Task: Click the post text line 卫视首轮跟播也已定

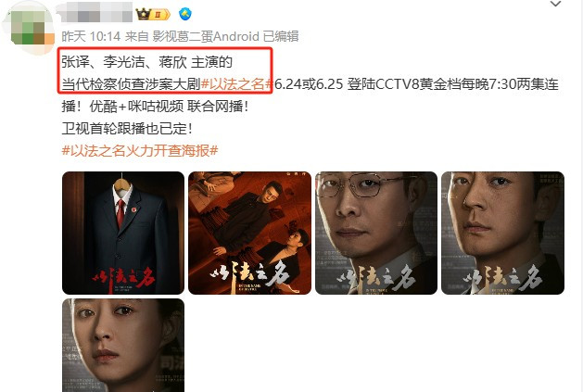Action: (127, 129)
